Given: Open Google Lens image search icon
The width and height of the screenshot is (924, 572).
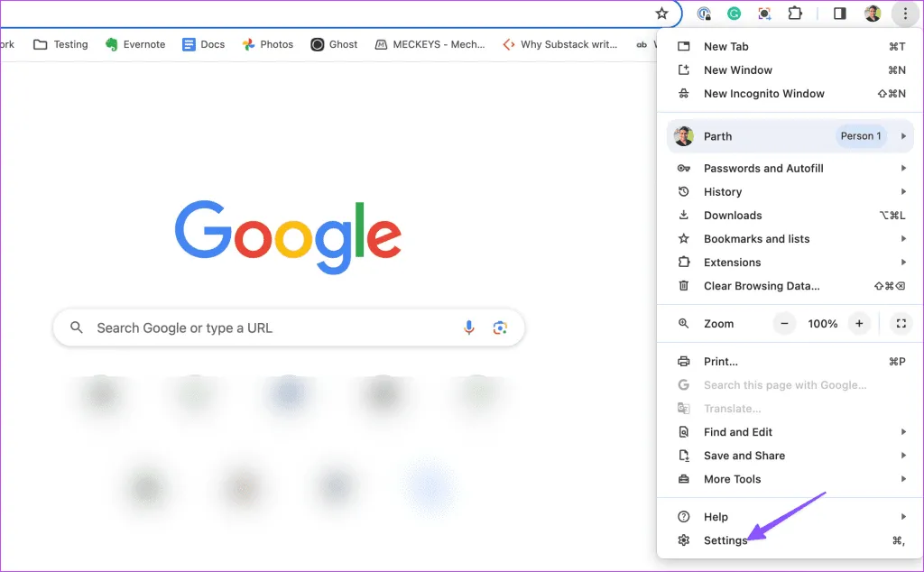Looking at the screenshot, I should point(500,328).
